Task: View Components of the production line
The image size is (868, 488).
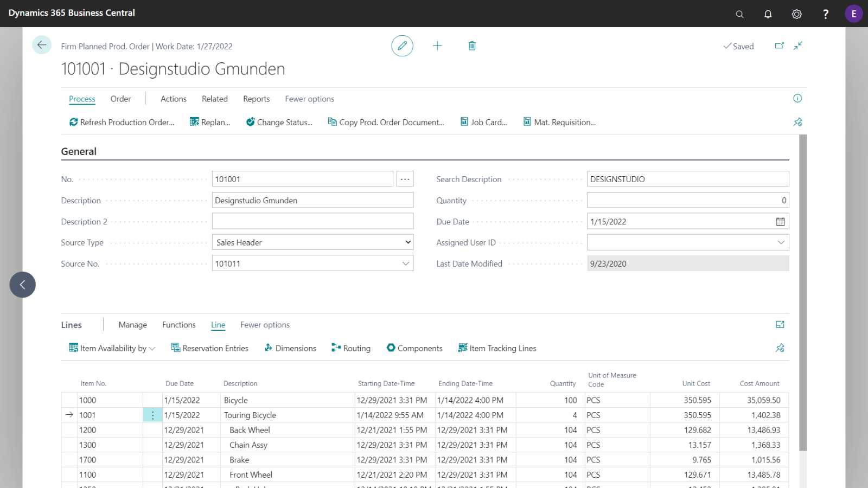Action: point(414,348)
